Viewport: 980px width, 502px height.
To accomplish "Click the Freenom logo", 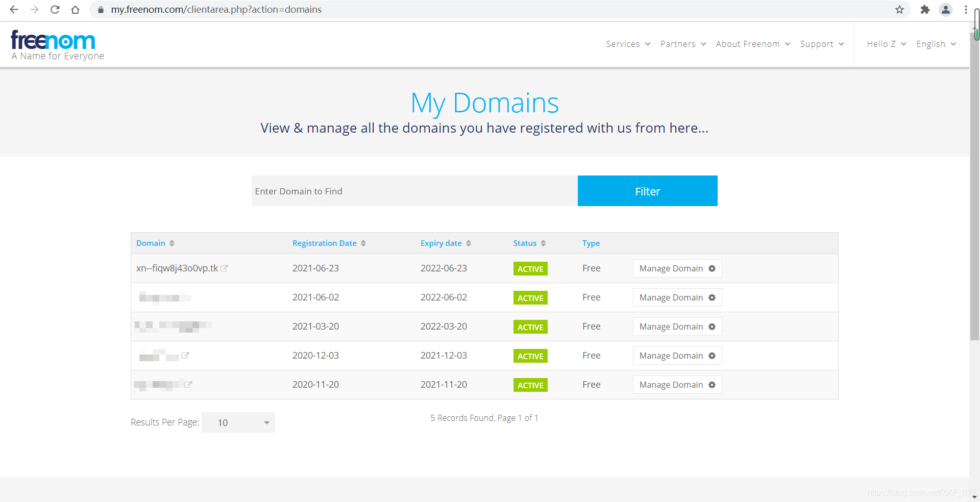I will (x=58, y=45).
